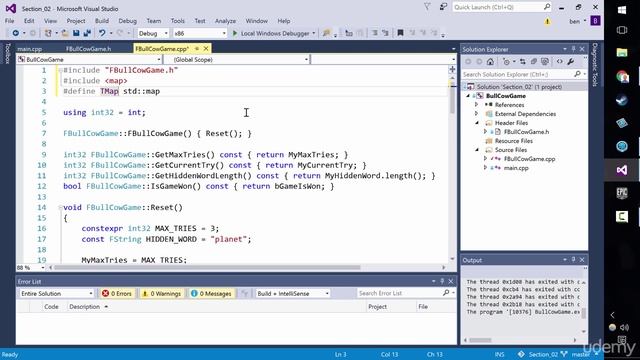The image size is (640, 360).
Task: Collapse the Reset function at line 14
Action: tap(60, 207)
